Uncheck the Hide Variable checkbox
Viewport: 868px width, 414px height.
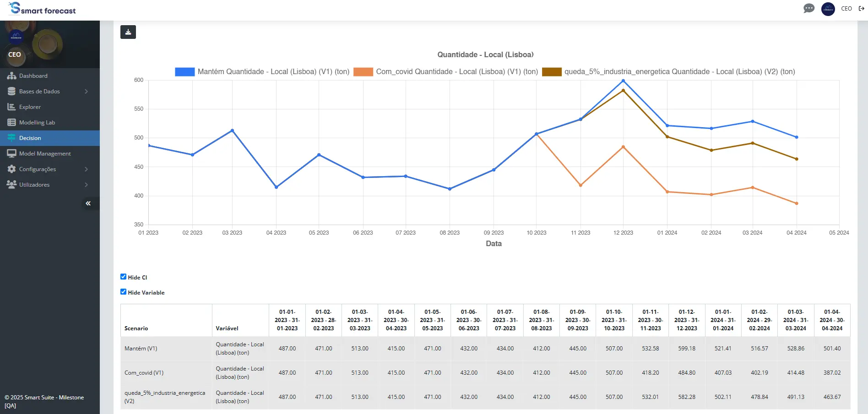tap(123, 292)
